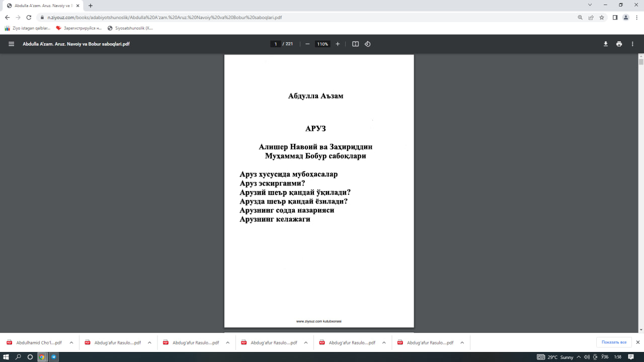Click the page number input field

point(275,44)
